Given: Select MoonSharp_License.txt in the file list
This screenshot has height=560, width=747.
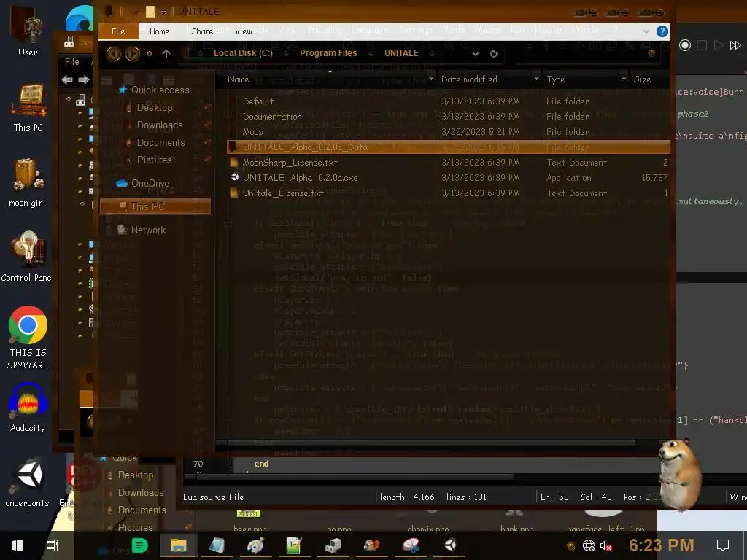Looking at the screenshot, I should click(449, 163).
